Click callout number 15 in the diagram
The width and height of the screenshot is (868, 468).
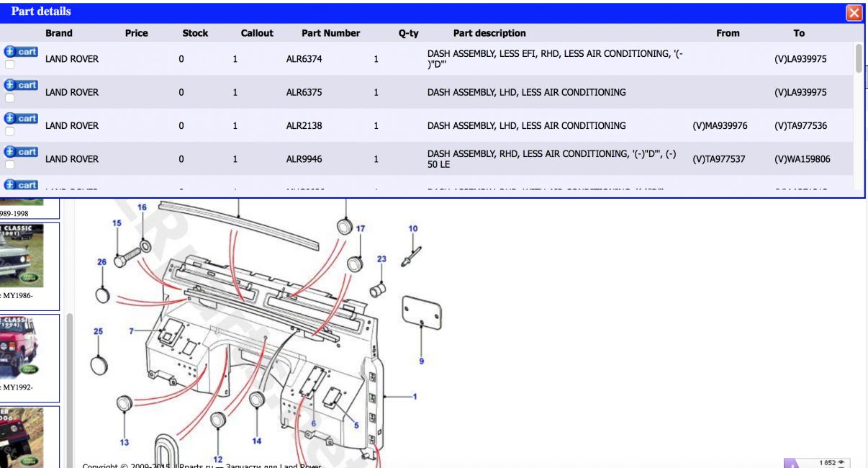click(117, 223)
